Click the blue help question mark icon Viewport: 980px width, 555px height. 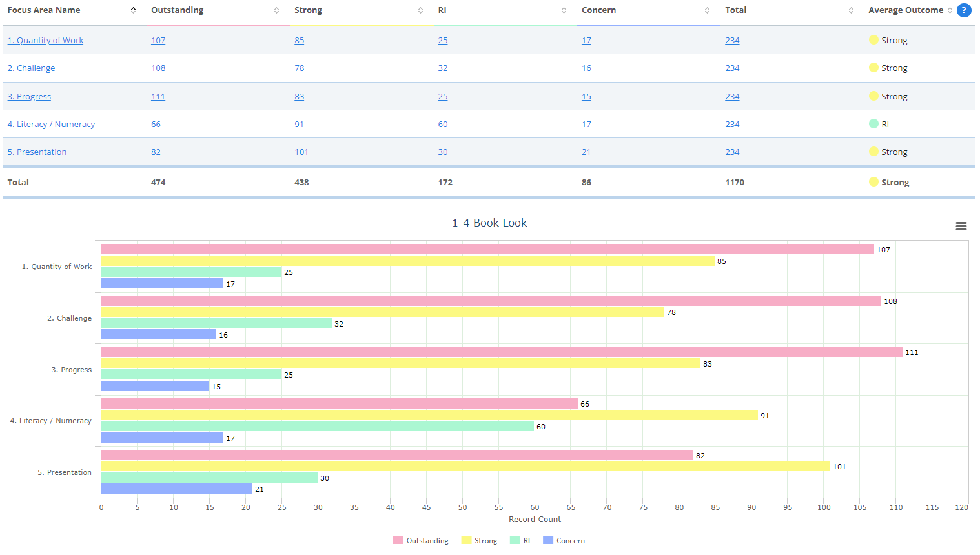pyautogui.click(x=963, y=10)
